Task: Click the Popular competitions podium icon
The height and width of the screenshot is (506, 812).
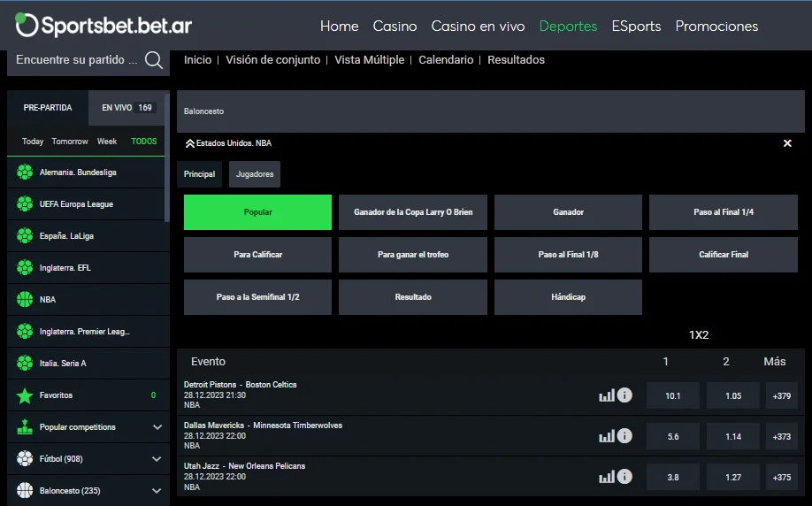Action: (25, 427)
